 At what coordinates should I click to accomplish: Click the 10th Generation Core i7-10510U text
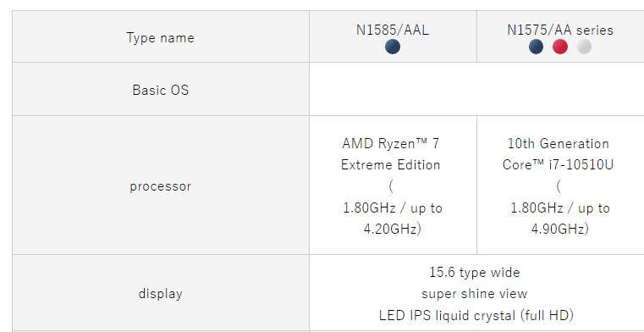point(559,154)
